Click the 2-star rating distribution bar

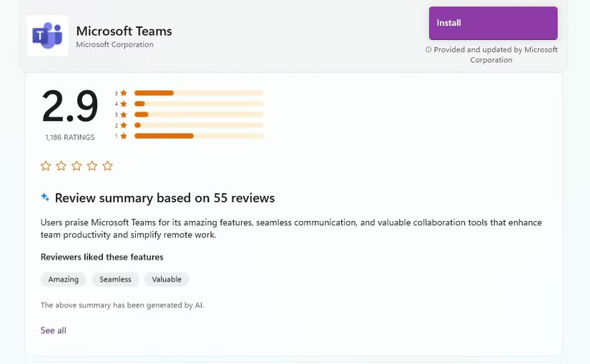198,125
